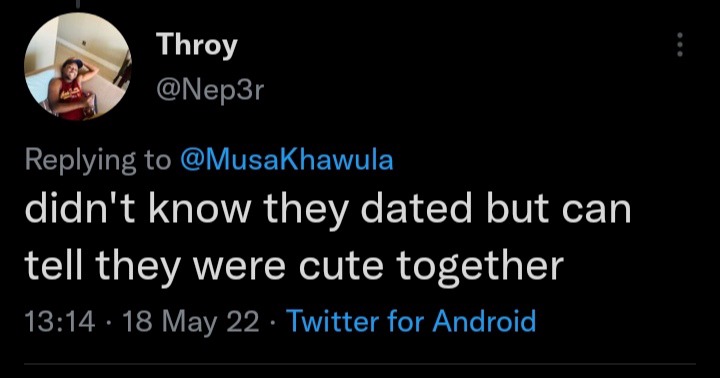Click the display name Throy
This screenshot has height=378, width=720.
197,46
